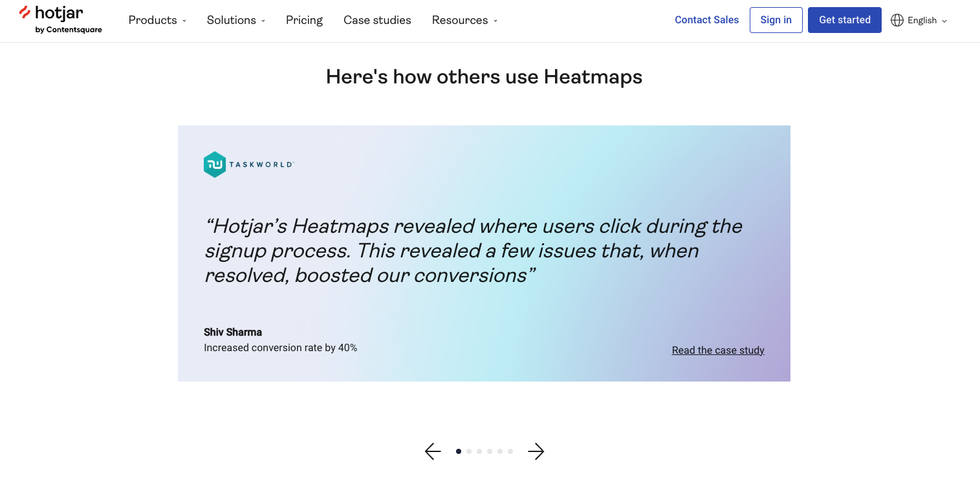Screen dimensions: 980x496
Task: Click the Taskworld testimonial quote text
Action: click(474, 251)
